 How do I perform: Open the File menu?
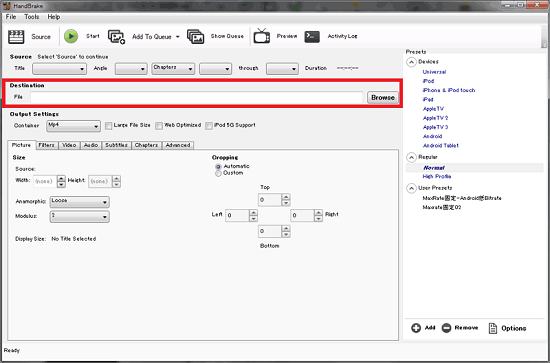(x=11, y=17)
